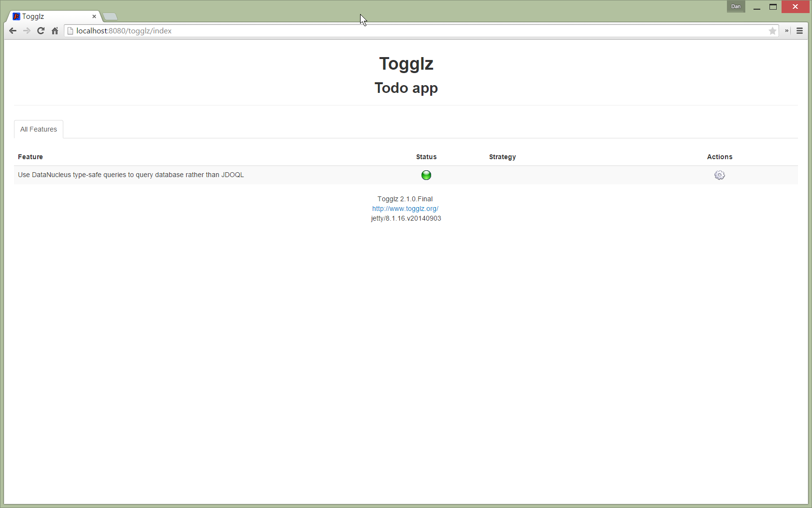Image resolution: width=812 pixels, height=508 pixels.
Task: Show hidden extensions via the chevron
Action: tap(787, 31)
